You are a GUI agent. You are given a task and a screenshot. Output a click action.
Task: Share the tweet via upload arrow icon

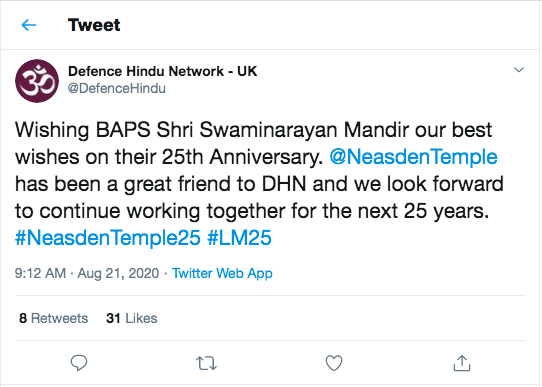(x=462, y=363)
